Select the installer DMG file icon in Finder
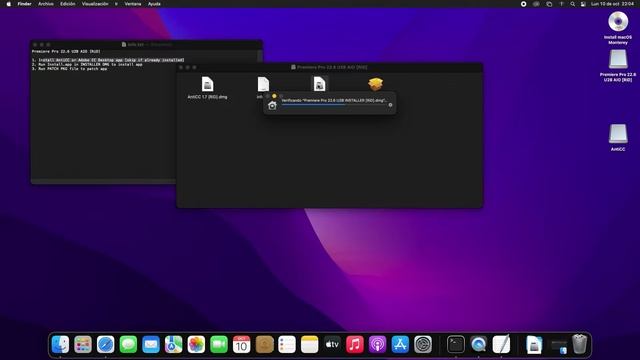This screenshot has height=360, width=640. click(x=319, y=84)
